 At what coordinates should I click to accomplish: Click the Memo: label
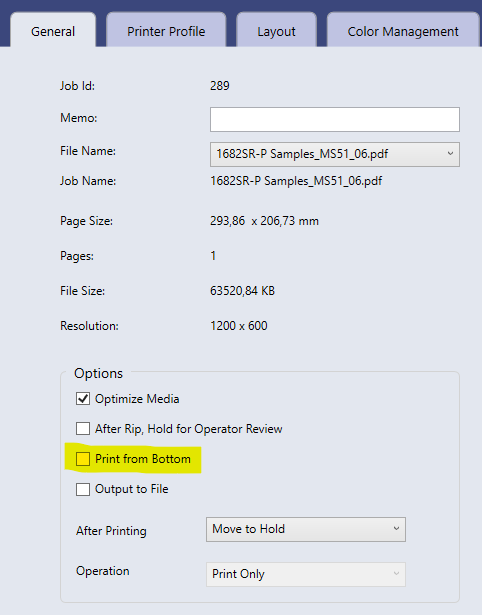78,118
